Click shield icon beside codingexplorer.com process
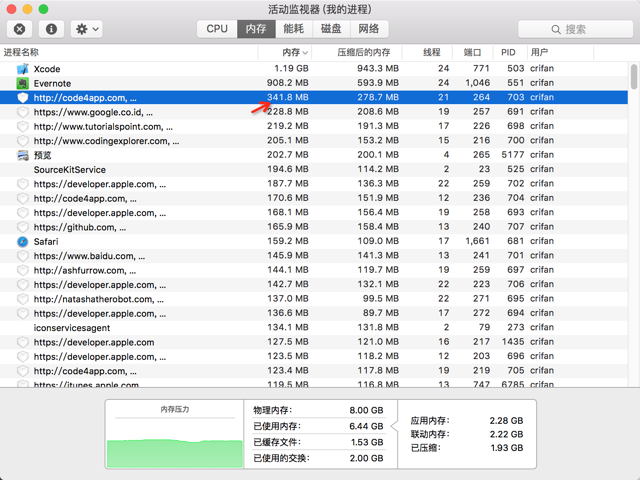640x480 pixels. click(23, 141)
